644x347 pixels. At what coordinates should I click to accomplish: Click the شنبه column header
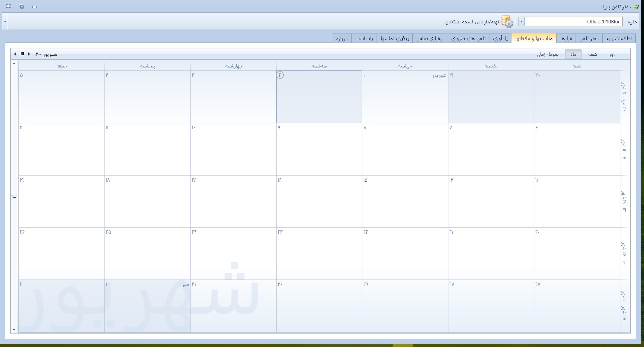(x=577, y=66)
